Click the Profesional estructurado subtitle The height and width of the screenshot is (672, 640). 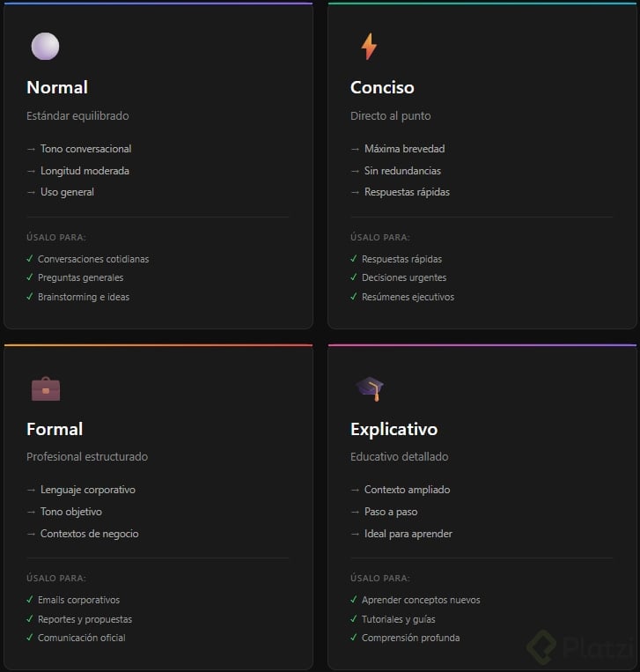87,457
